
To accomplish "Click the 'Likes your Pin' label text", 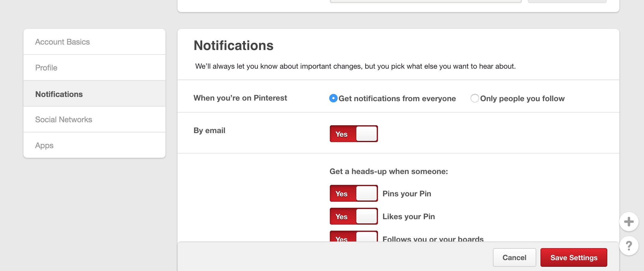I will pos(408,216).
